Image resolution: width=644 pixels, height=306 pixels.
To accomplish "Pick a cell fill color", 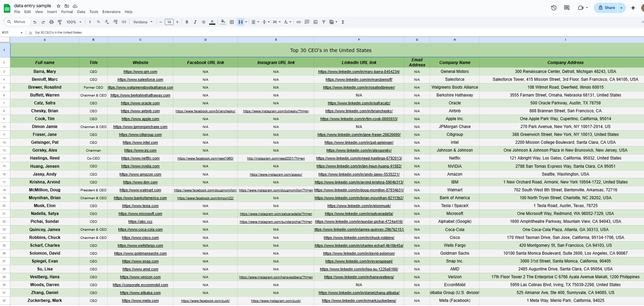I will [x=223, y=22].
